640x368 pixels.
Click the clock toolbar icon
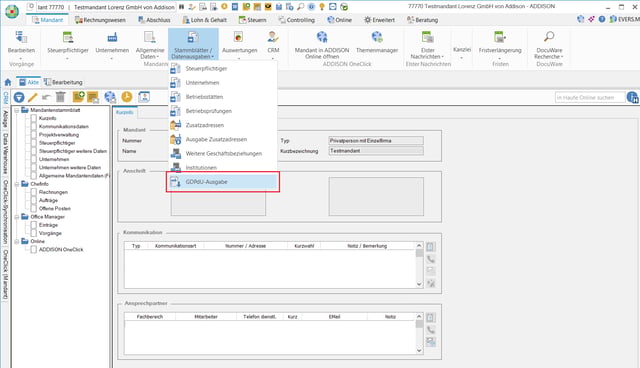click(127, 97)
